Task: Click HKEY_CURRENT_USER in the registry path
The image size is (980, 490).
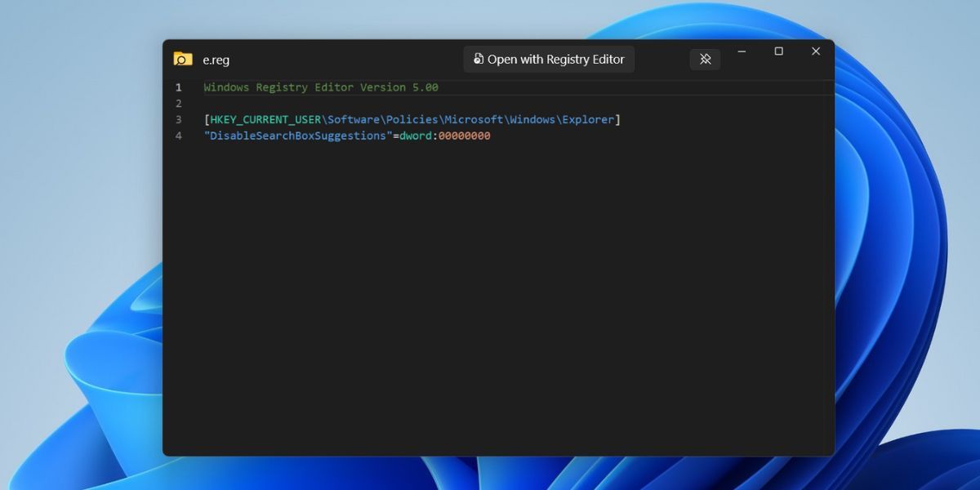Action: click(265, 120)
